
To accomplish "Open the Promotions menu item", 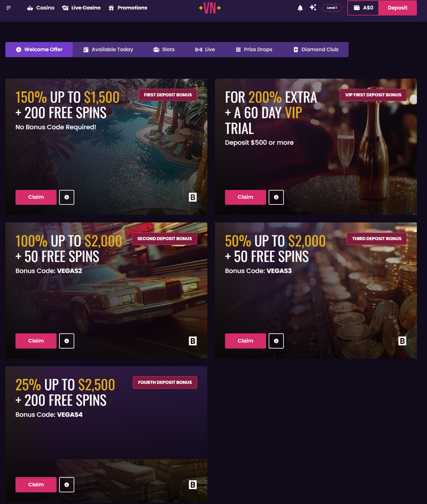I will pyautogui.click(x=128, y=8).
